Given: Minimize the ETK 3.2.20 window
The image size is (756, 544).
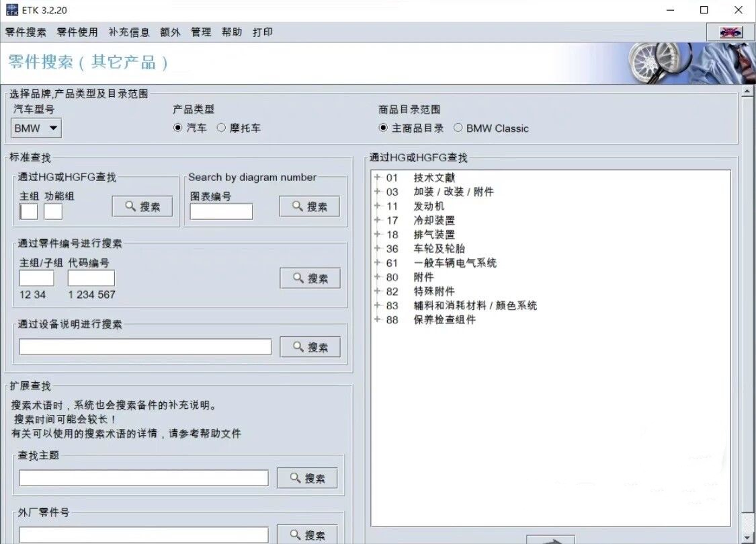Looking at the screenshot, I should point(670,9).
